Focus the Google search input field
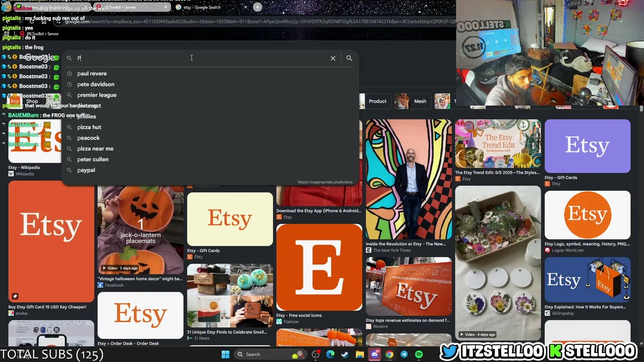 coord(201,58)
